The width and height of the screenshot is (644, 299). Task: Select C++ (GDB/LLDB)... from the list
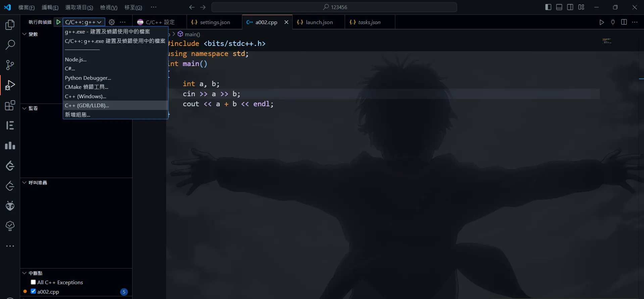[87, 105]
